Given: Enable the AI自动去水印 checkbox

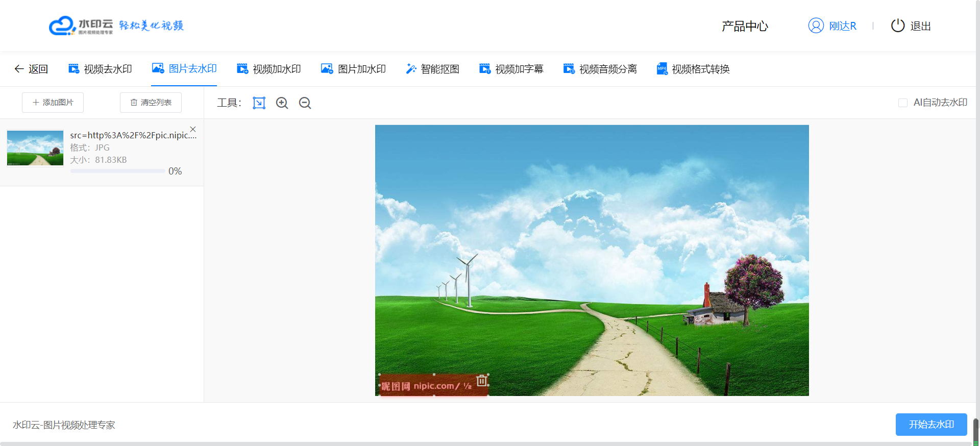Looking at the screenshot, I should [903, 103].
